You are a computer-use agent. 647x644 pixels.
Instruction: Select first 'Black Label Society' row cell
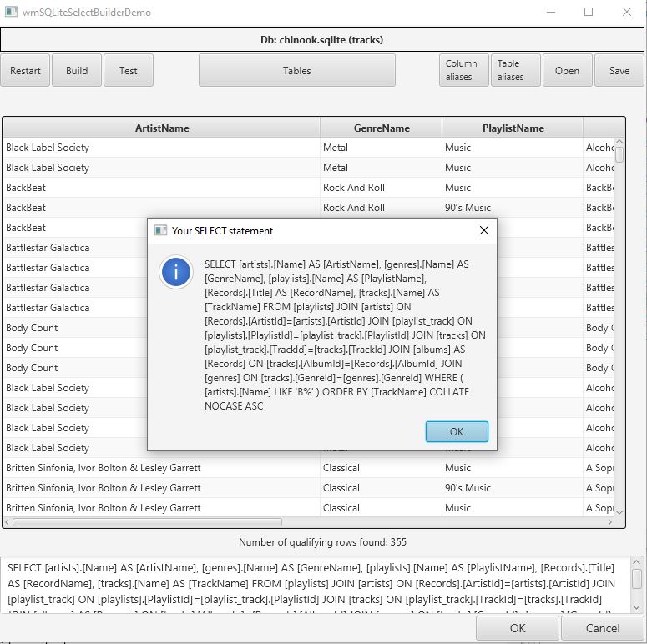click(161, 148)
